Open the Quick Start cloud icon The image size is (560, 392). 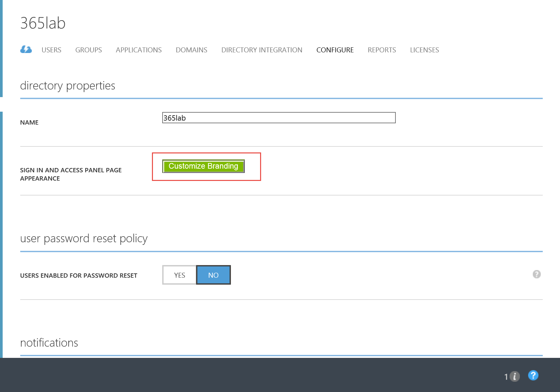click(x=26, y=50)
